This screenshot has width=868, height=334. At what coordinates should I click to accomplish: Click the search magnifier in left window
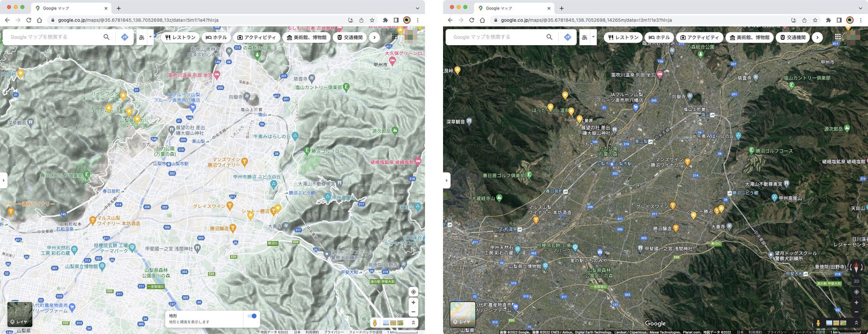[106, 37]
